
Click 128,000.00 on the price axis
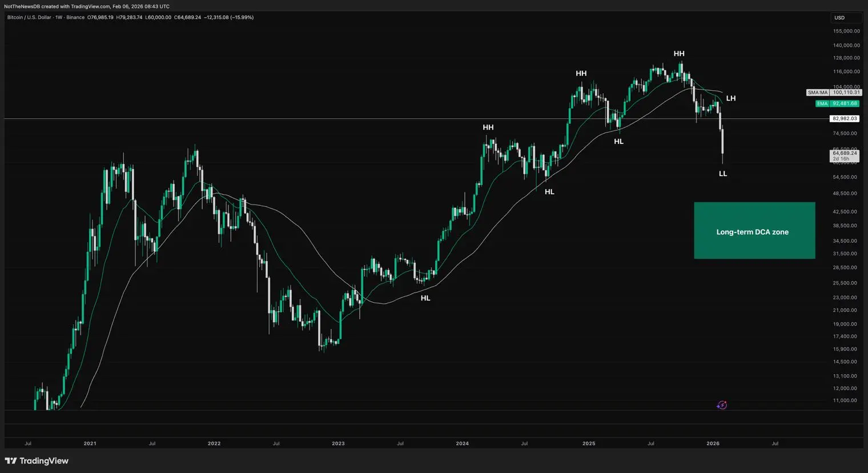click(846, 58)
